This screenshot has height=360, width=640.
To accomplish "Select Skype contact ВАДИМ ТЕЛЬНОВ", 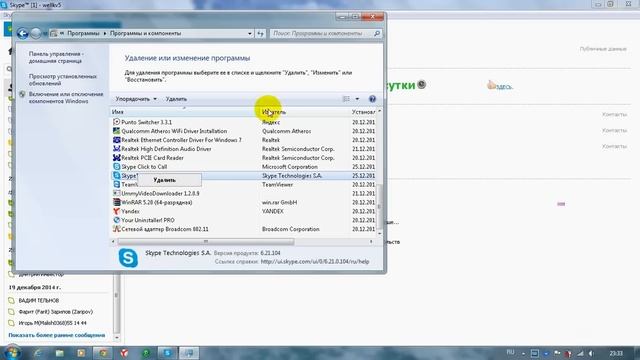I will tap(39, 300).
